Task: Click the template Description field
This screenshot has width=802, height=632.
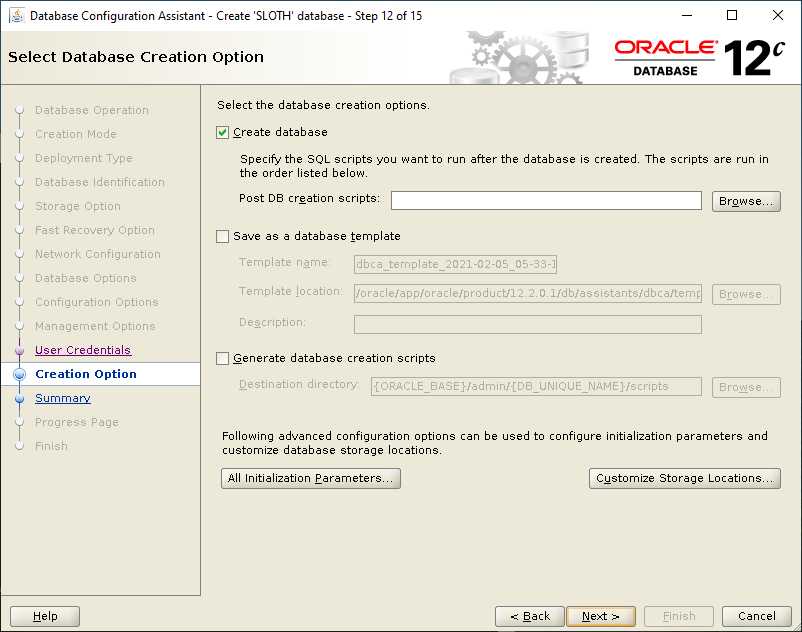Action: 527,324
